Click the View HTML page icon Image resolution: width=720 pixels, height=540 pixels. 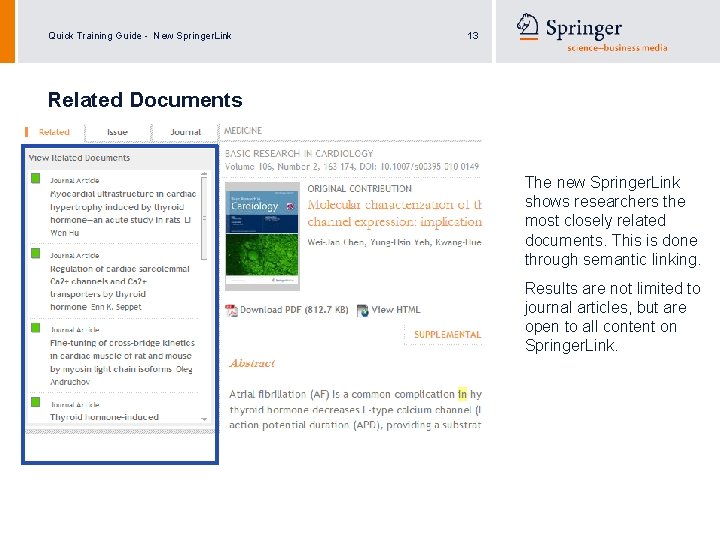363,310
